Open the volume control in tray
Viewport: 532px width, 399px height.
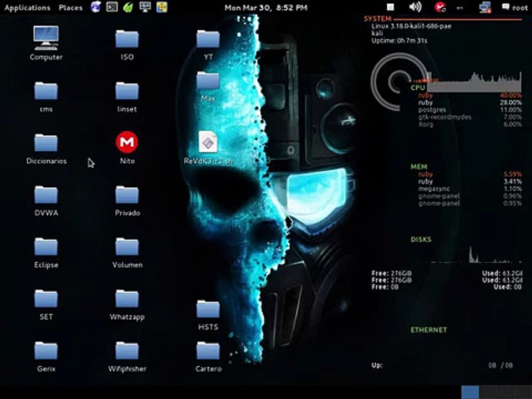point(415,7)
